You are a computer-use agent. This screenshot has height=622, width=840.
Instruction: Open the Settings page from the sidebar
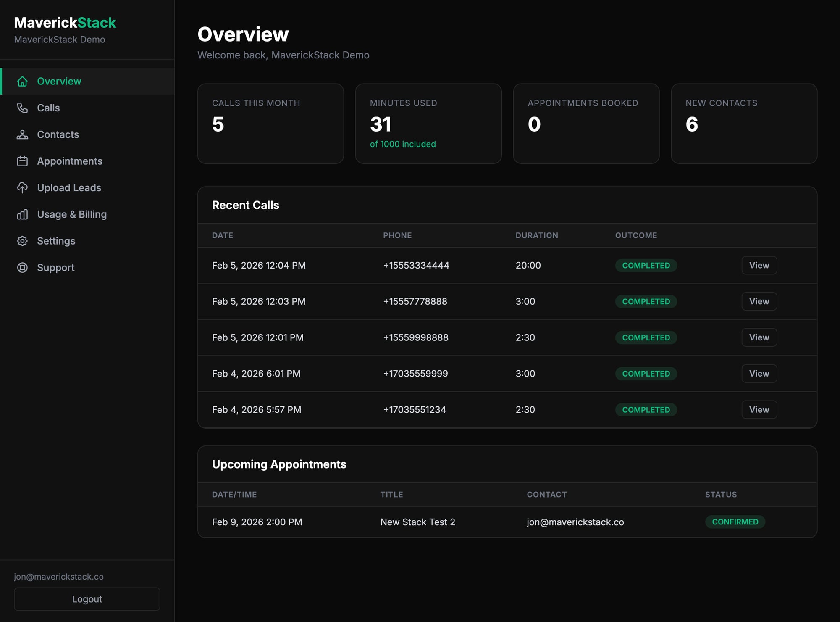56,241
